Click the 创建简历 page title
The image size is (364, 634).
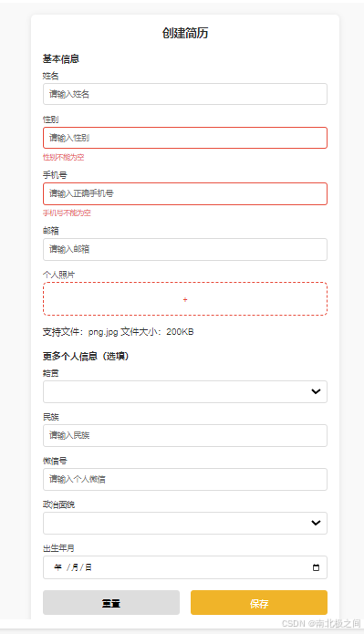click(x=185, y=33)
